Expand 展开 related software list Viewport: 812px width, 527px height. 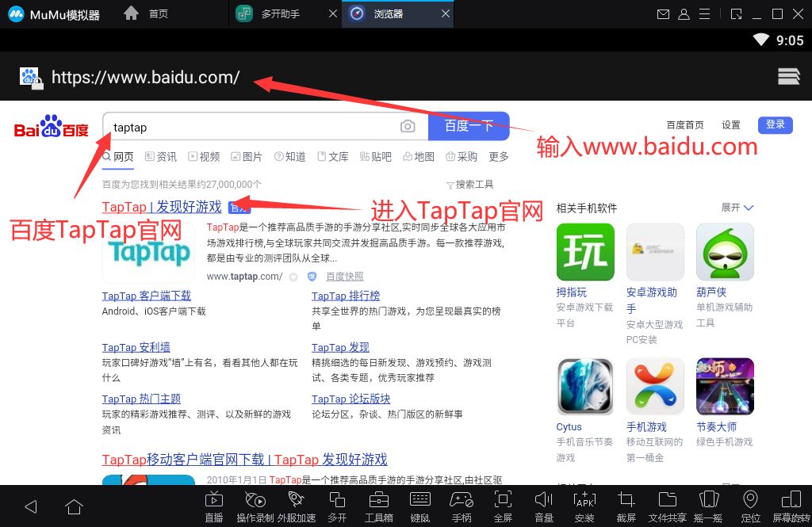pos(737,208)
